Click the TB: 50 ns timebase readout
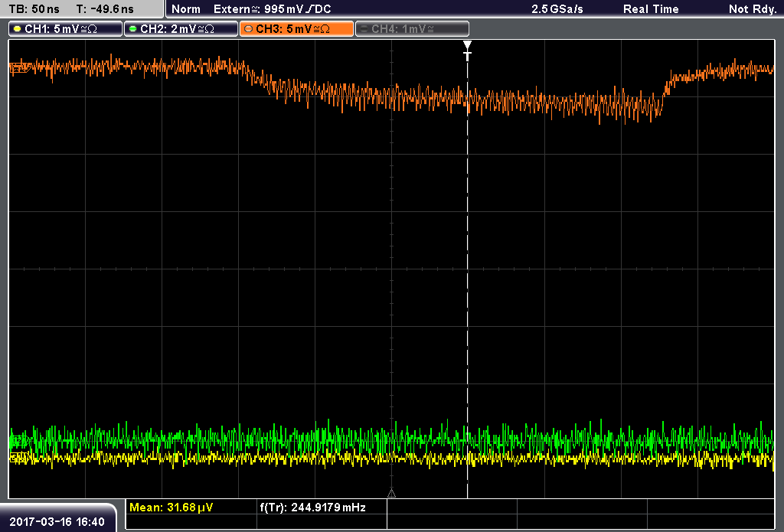Image resolution: width=784 pixels, height=532 pixels. pos(34,9)
